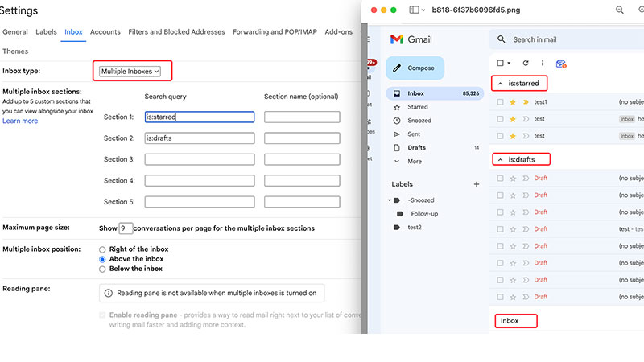Open the sidebar toggle dropdown in Preview window
The width and height of the screenshot is (644, 362).
(423, 10)
